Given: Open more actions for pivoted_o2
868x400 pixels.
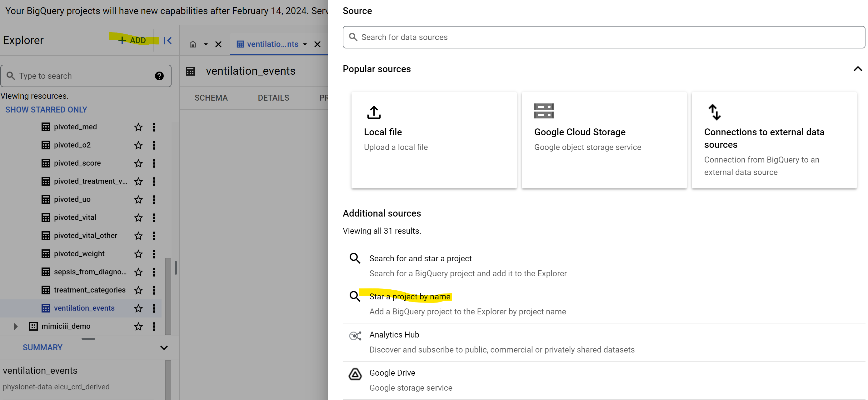Looking at the screenshot, I should pos(154,145).
